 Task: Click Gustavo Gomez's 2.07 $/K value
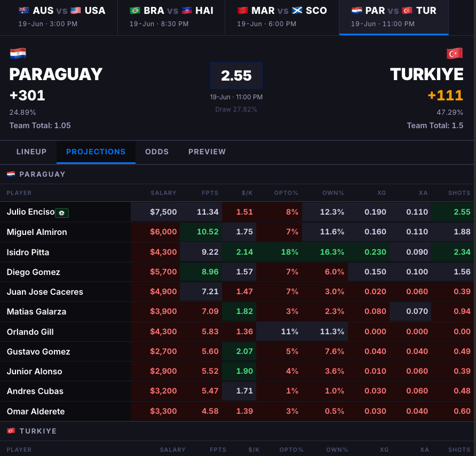pyautogui.click(x=244, y=351)
